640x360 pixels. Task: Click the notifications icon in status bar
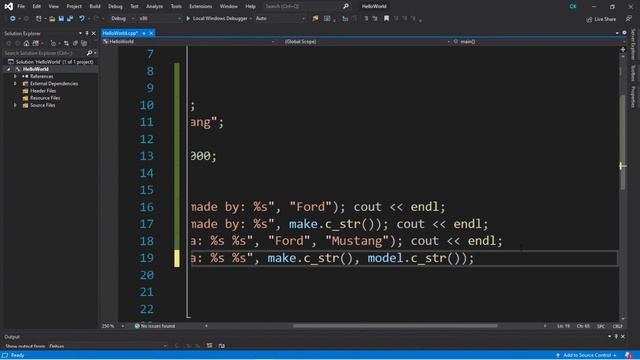(628, 355)
